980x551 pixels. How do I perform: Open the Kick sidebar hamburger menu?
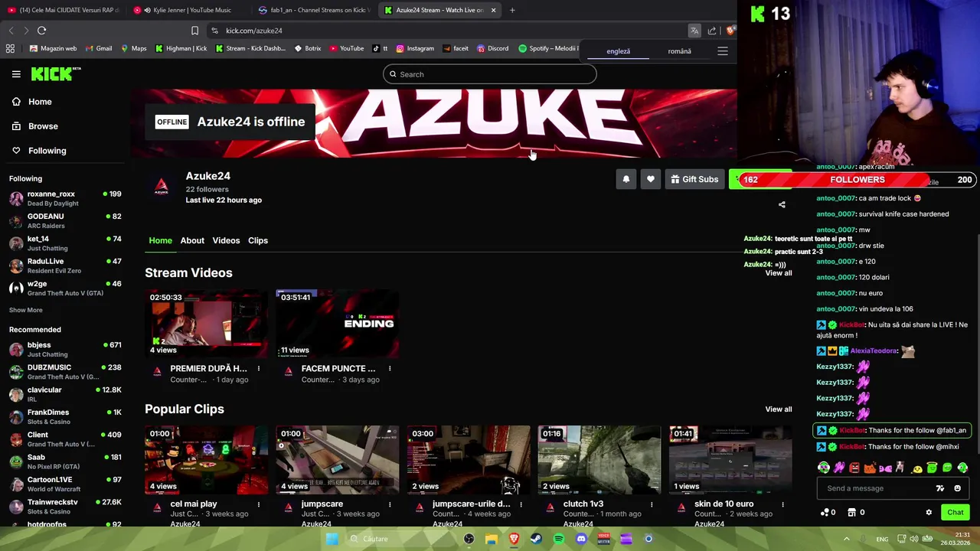coord(16,74)
